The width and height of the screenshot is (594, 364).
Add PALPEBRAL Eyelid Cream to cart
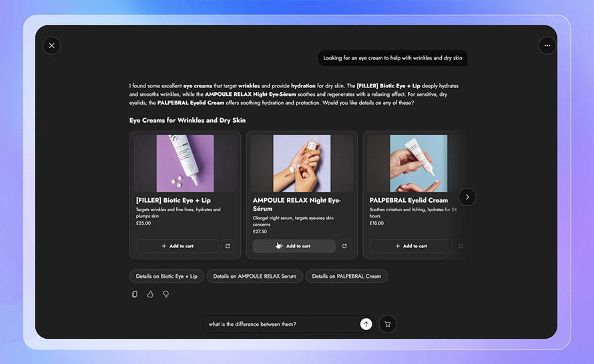[410, 246]
